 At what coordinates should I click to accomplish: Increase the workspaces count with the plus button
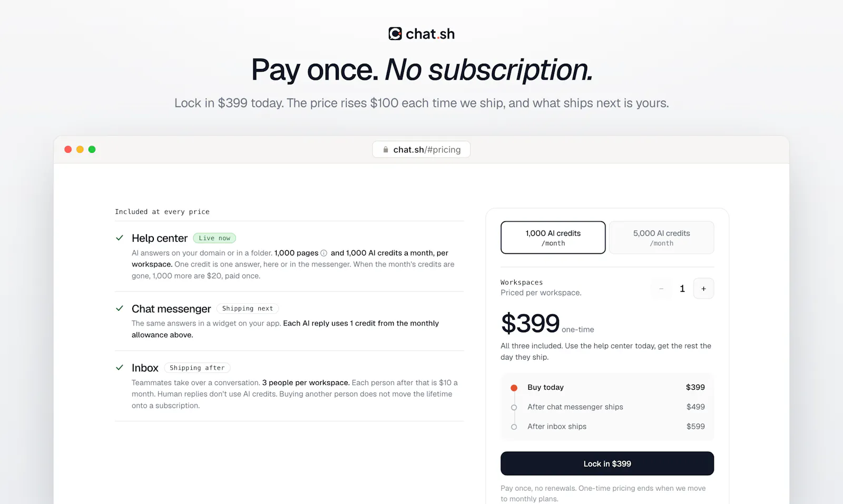pos(703,289)
